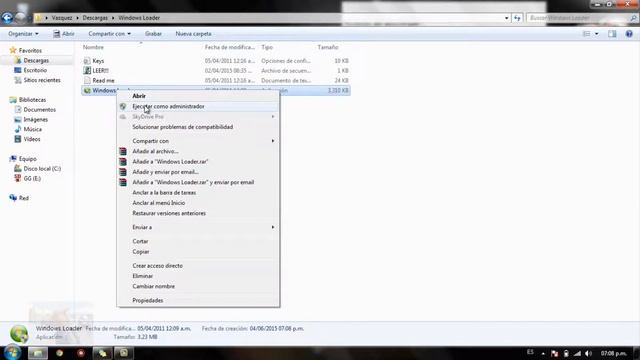This screenshot has height=360, width=640.
Task: Choose Anclar a la barra de tareas
Action: point(164,193)
